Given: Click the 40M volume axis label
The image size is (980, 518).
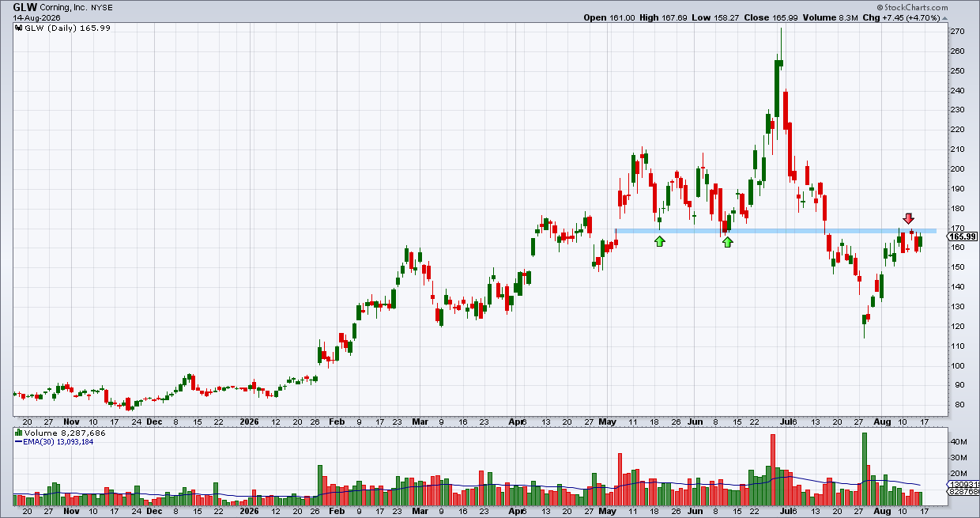Looking at the screenshot, I should [x=959, y=442].
